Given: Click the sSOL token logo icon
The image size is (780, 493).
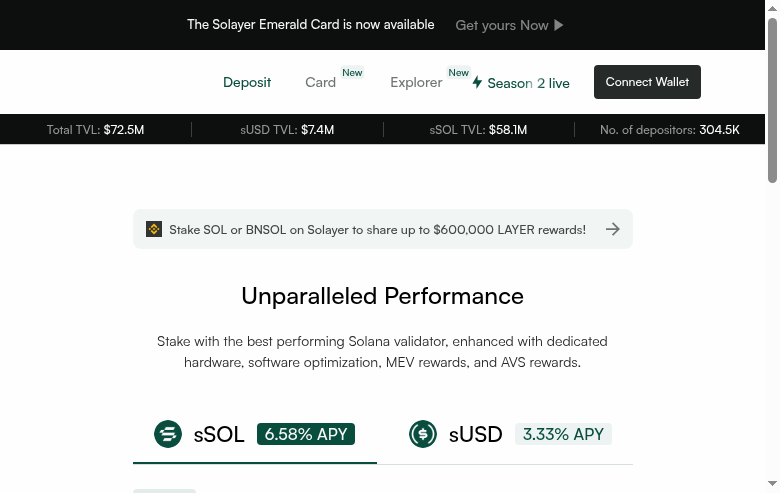Looking at the screenshot, I should [168, 434].
